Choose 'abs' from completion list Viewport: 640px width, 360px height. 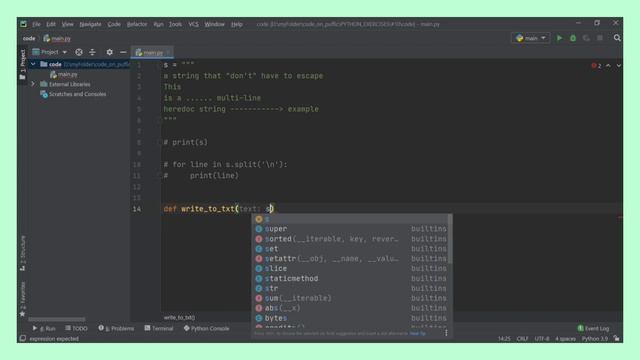pos(351,308)
